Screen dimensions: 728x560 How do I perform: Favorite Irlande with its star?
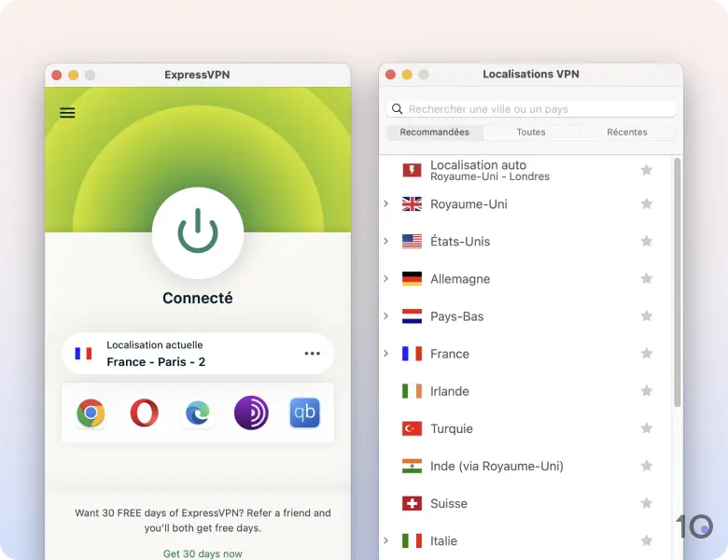click(x=646, y=390)
